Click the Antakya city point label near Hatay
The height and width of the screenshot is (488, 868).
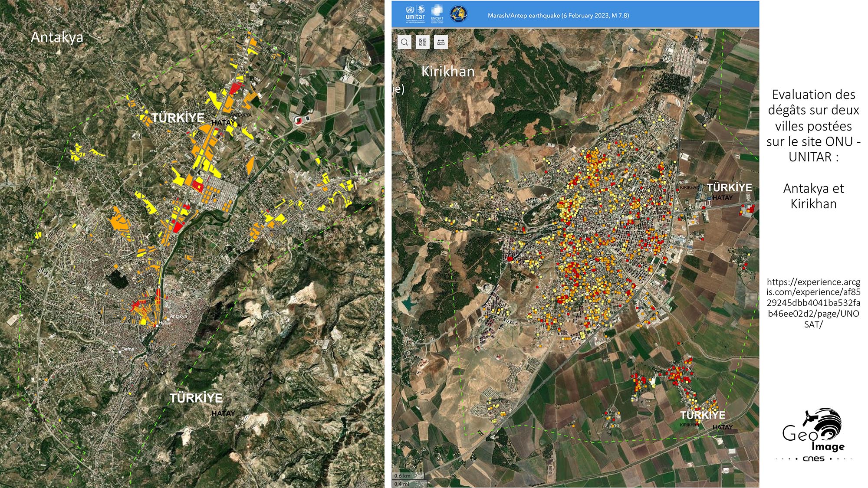(x=178, y=316)
